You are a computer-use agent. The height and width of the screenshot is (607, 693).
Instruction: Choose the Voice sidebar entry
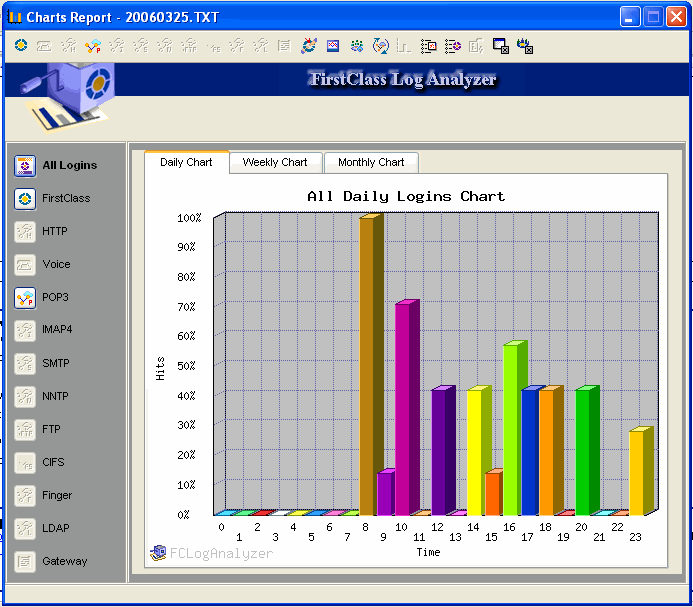25,264
